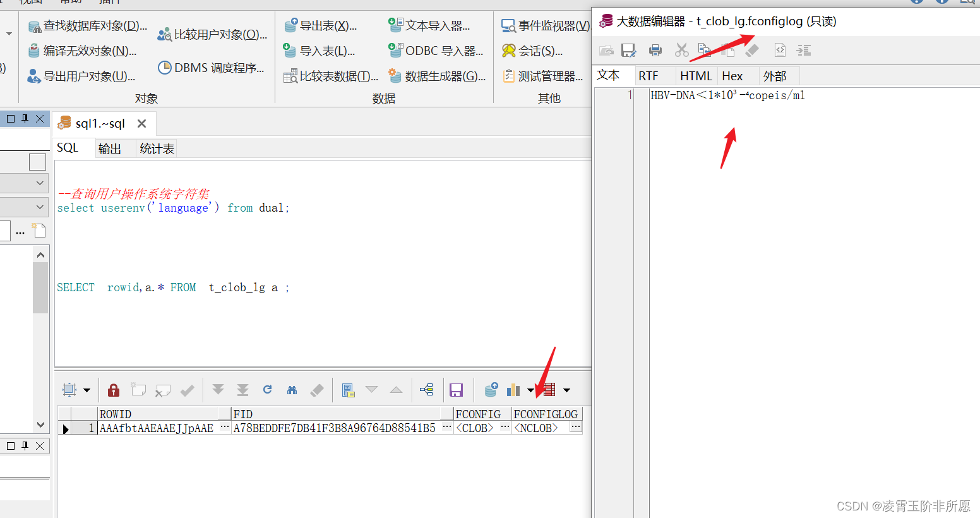Screen dimensions: 980x518
Task: Click the delete record icon in grid toolbar
Action: coord(163,390)
